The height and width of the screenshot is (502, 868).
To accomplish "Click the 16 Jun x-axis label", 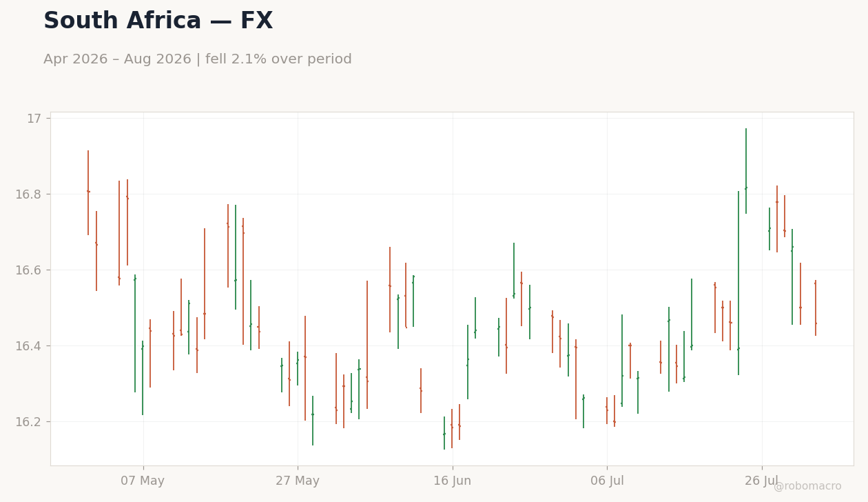I will (x=452, y=481).
